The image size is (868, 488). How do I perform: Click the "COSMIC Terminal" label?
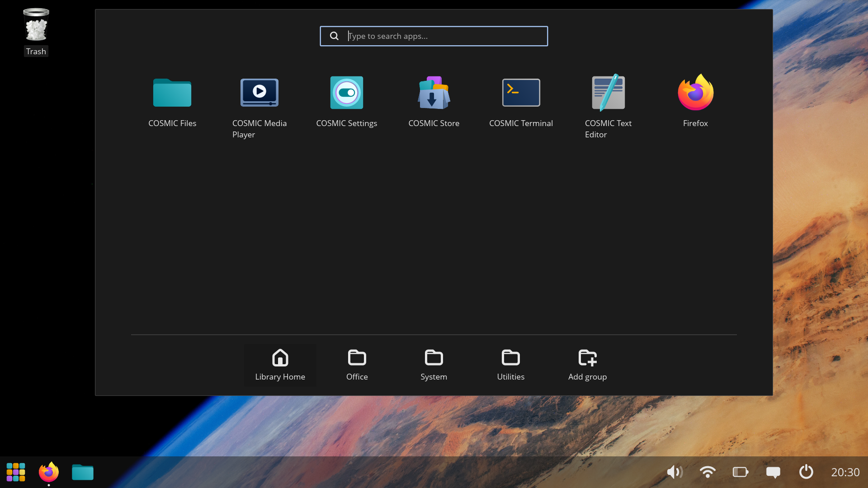point(521,123)
